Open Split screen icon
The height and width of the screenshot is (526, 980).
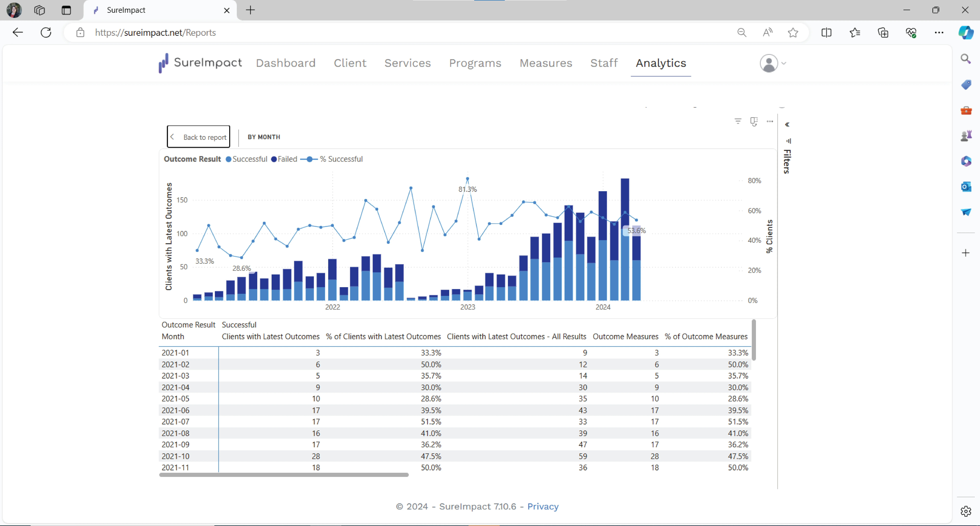click(x=826, y=33)
